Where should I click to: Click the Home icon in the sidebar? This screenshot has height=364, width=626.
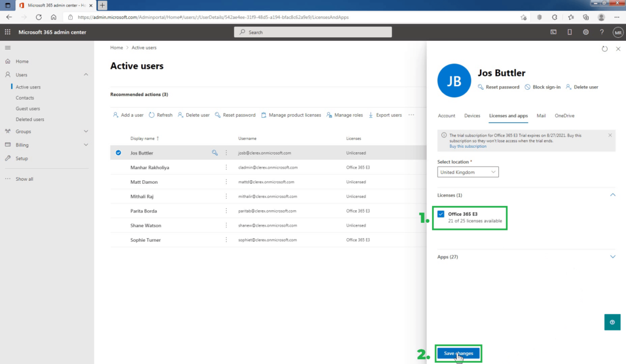pos(7,61)
